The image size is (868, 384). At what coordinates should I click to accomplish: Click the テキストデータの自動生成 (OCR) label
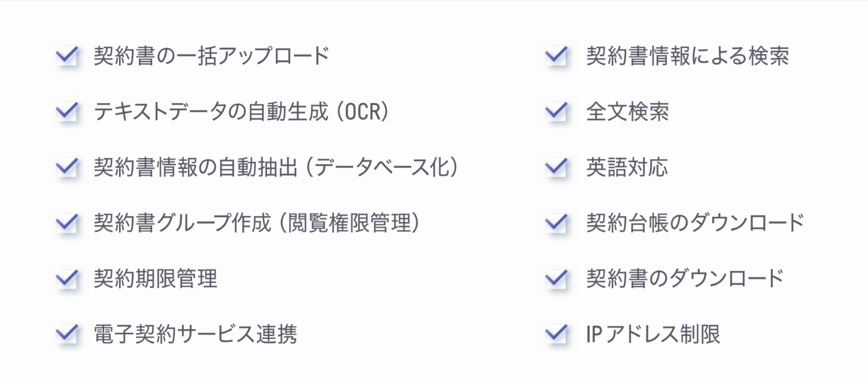242,111
